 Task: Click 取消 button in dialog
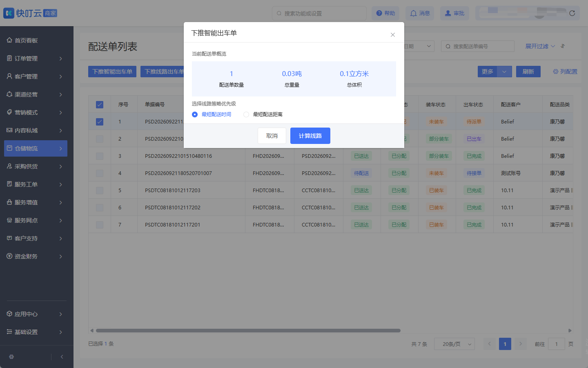[x=272, y=136]
